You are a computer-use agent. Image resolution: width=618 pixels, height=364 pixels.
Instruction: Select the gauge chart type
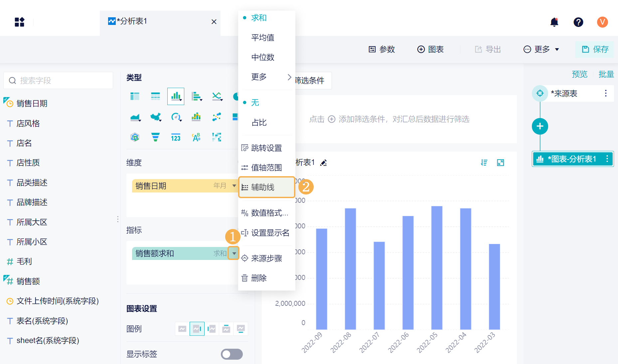tap(176, 117)
